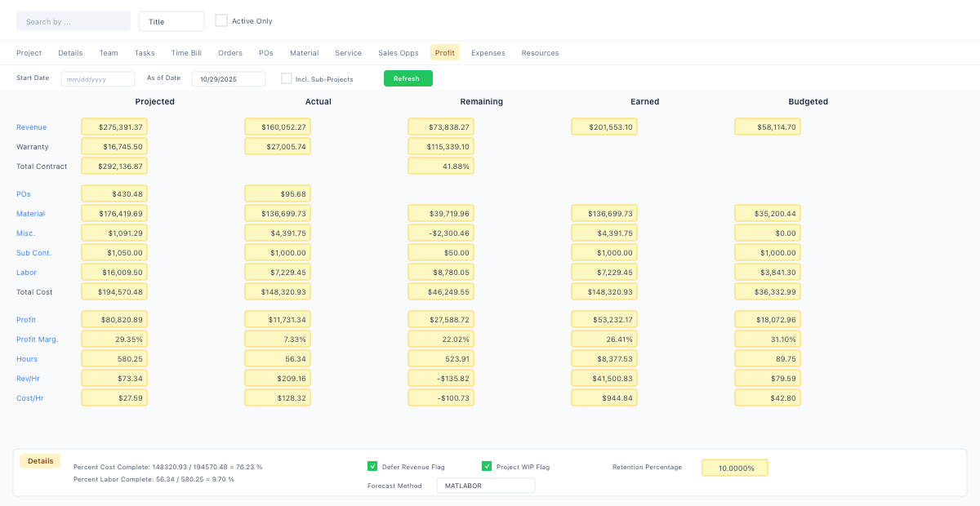Click the Search by input field
Image resolution: width=980 pixels, height=506 pixels.
pyautogui.click(x=73, y=22)
